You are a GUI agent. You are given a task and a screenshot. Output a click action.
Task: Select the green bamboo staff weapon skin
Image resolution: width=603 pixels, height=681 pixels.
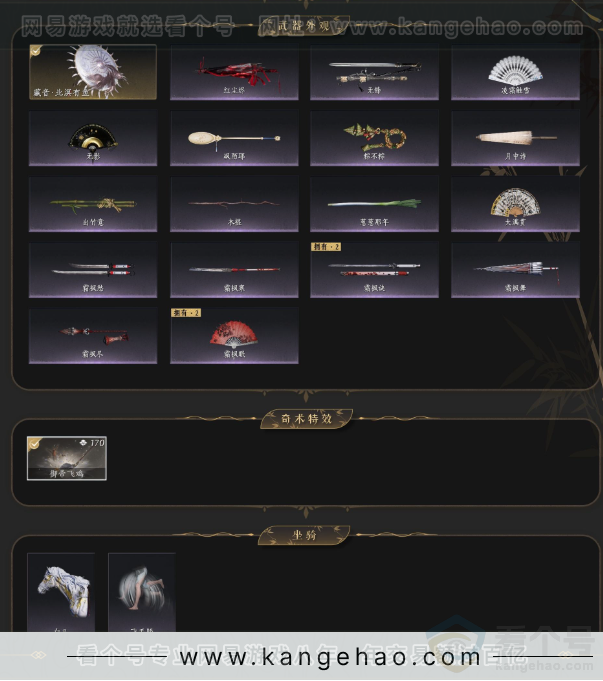(93, 205)
